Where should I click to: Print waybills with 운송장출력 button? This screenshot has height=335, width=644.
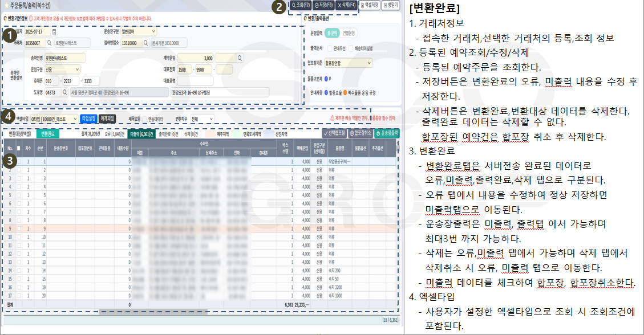[387, 133]
